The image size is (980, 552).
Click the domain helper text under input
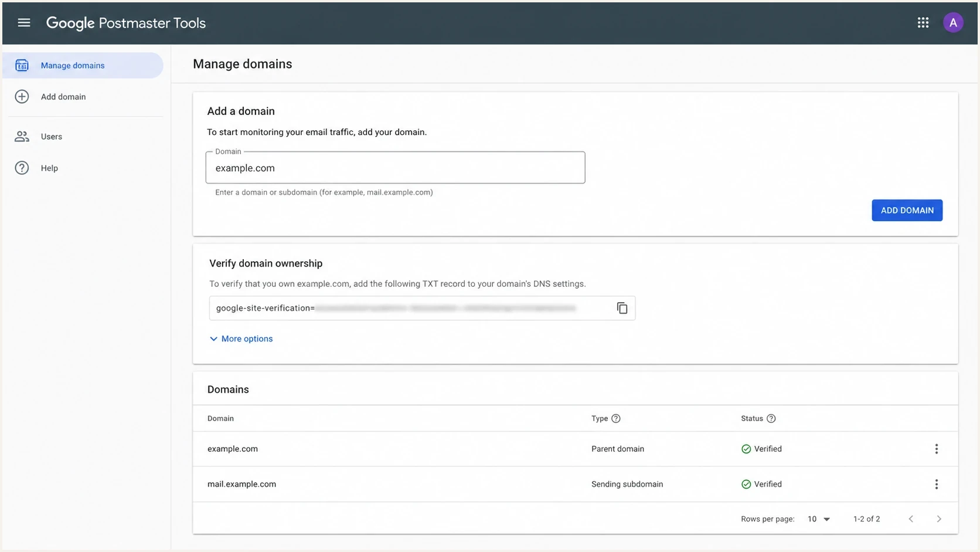(324, 192)
